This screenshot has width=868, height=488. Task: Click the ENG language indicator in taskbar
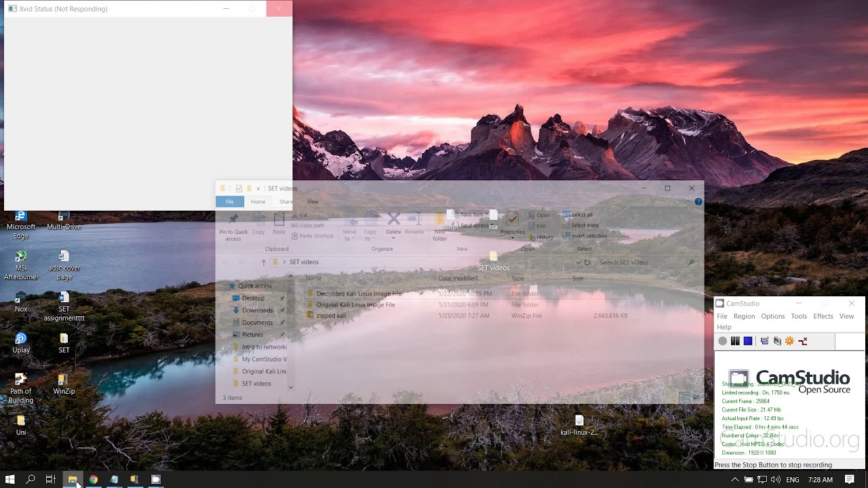pos(793,480)
